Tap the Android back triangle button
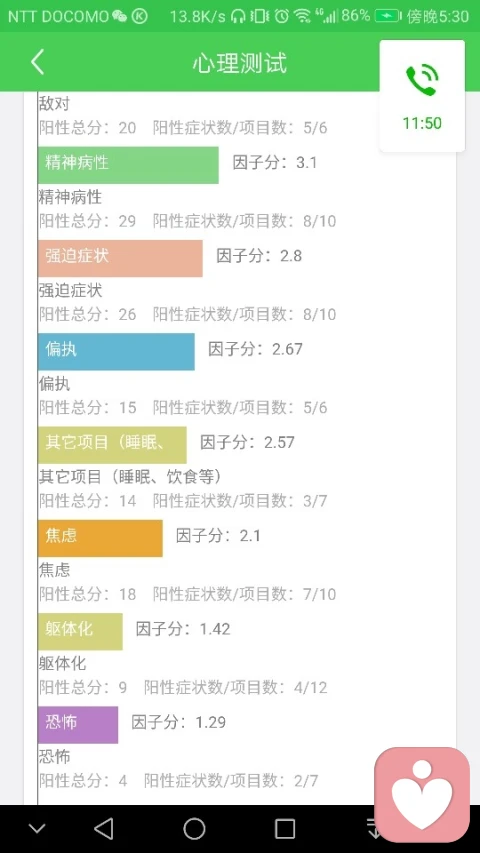Image resolution: width=480 pixels, height=853 pixels. coord(103,829)
